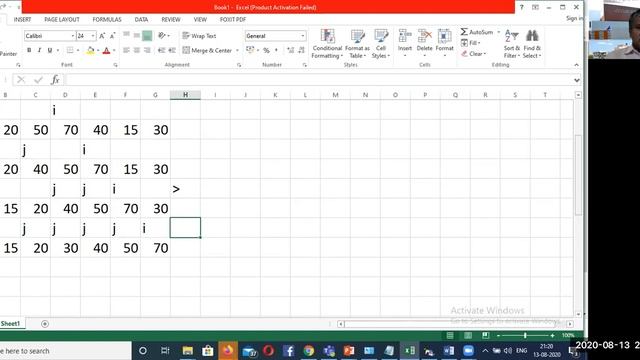Increase decimal places
This screenshot has height=360, width=640.
coord(290,50)
